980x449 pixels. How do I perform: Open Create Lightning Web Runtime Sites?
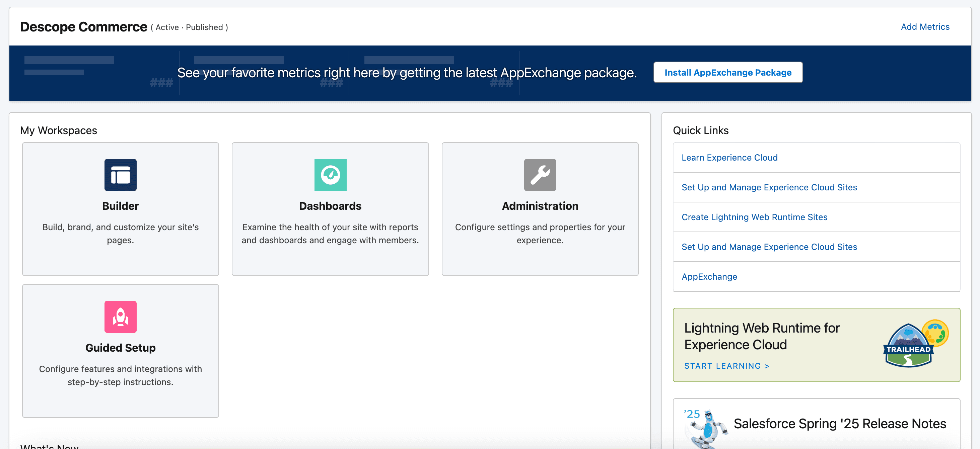pyautogui.click(x=754, y=217)
